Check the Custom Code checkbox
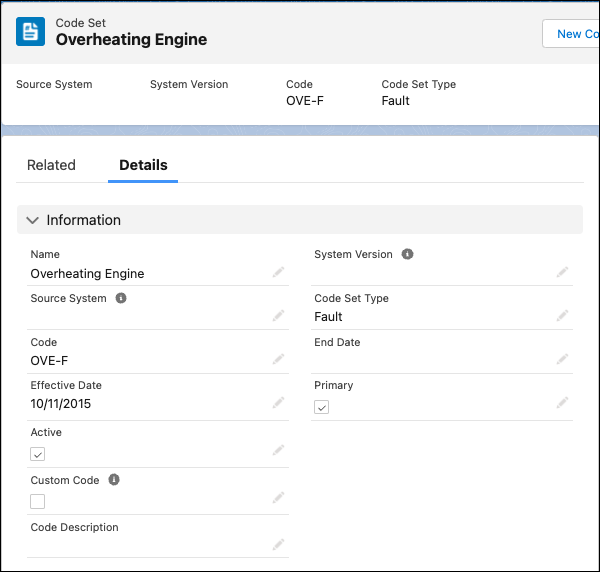The width and height of the screenshot is (600, 572). pos(38,501)
